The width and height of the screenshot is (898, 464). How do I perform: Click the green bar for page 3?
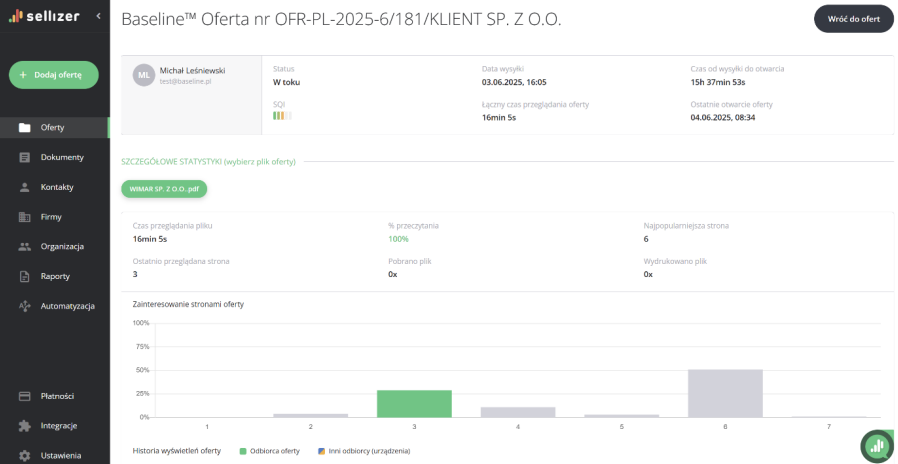[x=414, y=403]
